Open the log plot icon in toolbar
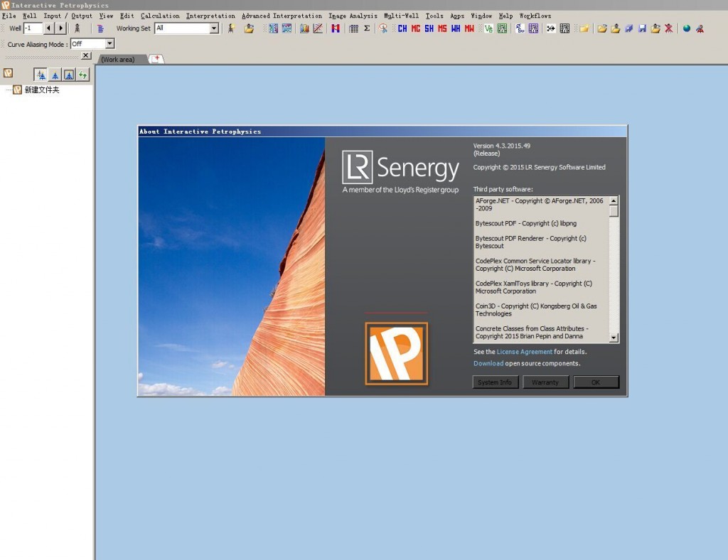 point(274,28)
